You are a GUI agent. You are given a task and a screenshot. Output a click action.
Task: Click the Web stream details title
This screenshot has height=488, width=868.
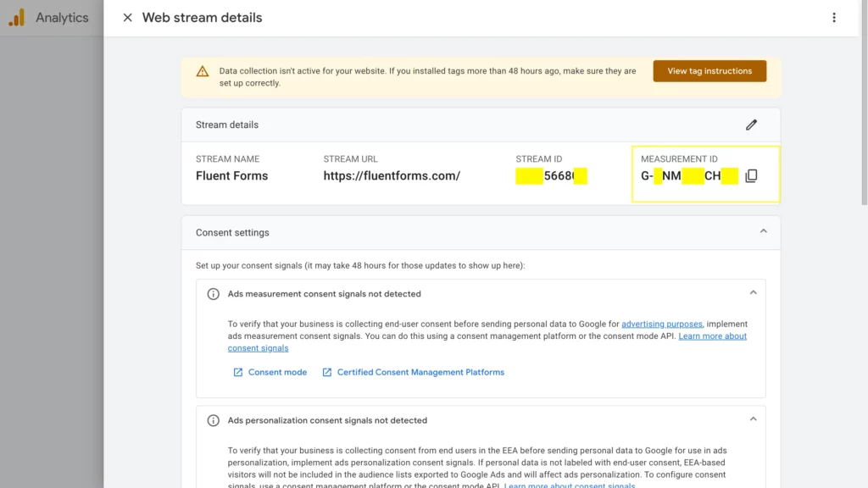(x=202, y=18)
